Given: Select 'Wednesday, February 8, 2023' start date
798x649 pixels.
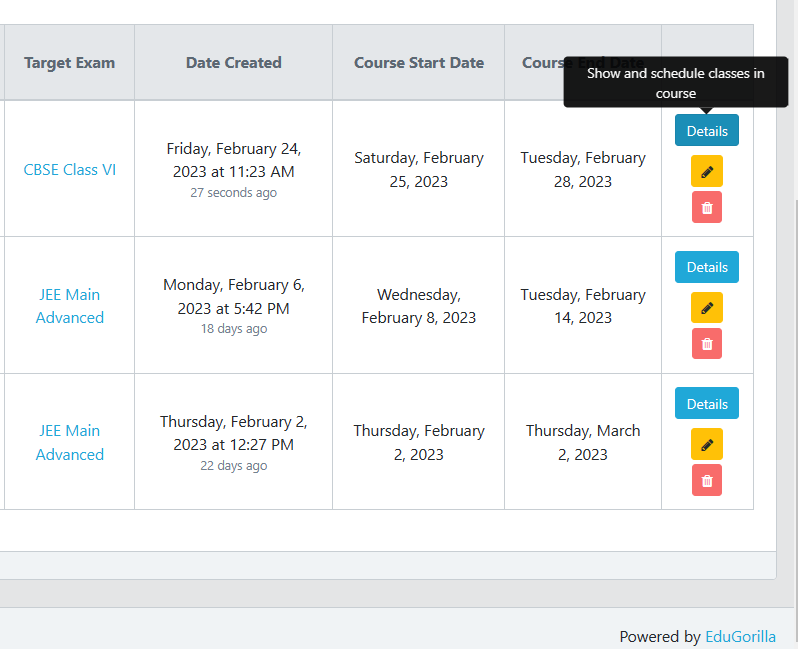Looking at the screenshot, I should (419, 306).
